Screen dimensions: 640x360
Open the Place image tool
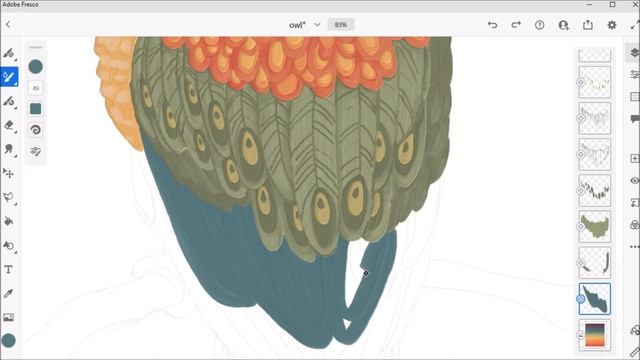point(9,317)
